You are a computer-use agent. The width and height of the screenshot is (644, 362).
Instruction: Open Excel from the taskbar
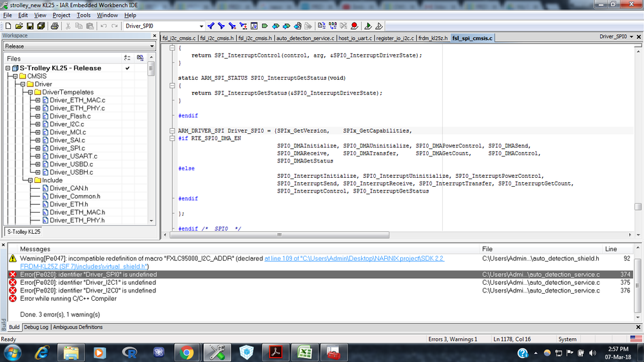(305, 352)
